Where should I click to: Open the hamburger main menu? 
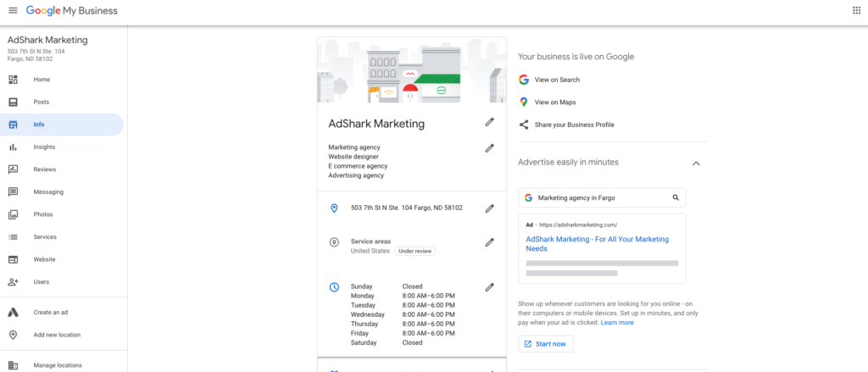coord(14,10)
